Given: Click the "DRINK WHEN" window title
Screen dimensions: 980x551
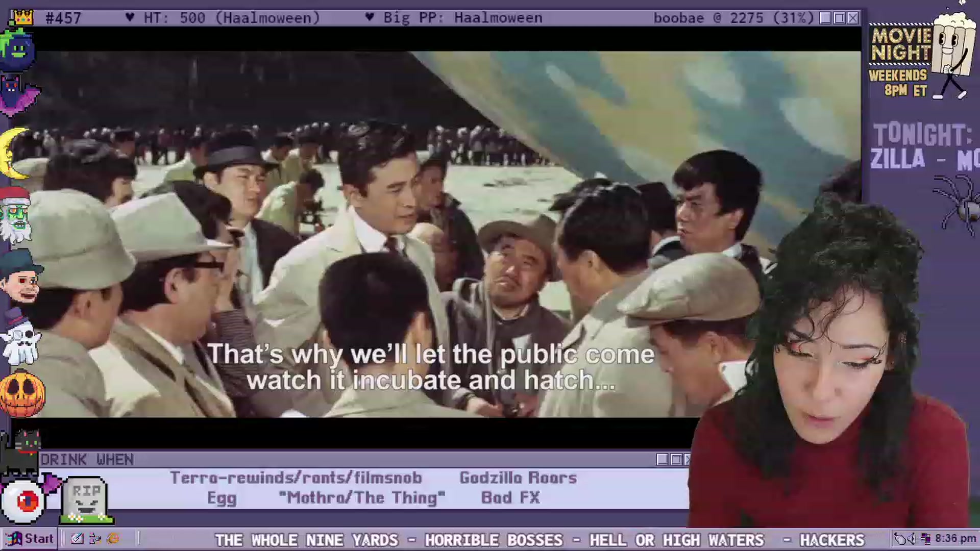Looking at the screenshot, I should tap(87, 460).
